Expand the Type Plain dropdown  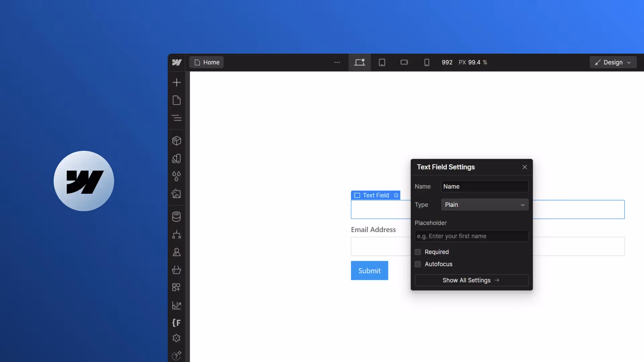tap(485, 205)
